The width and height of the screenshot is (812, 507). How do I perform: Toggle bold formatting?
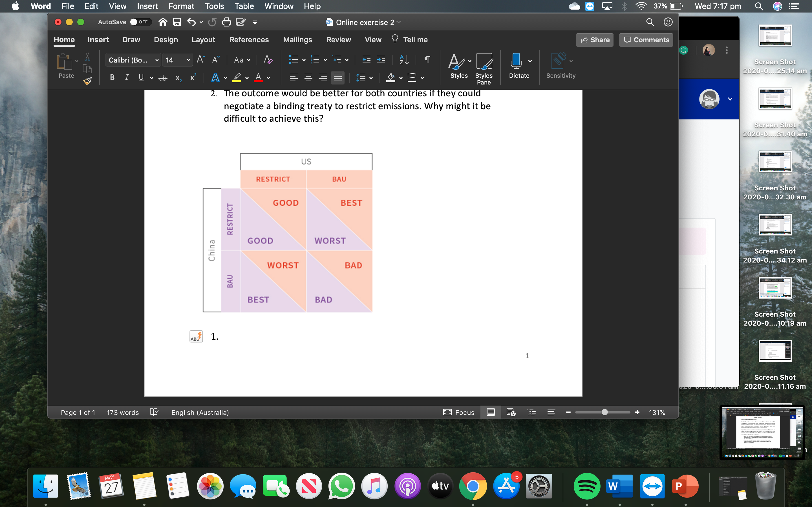pyautogui.click(x=112, y=77)
